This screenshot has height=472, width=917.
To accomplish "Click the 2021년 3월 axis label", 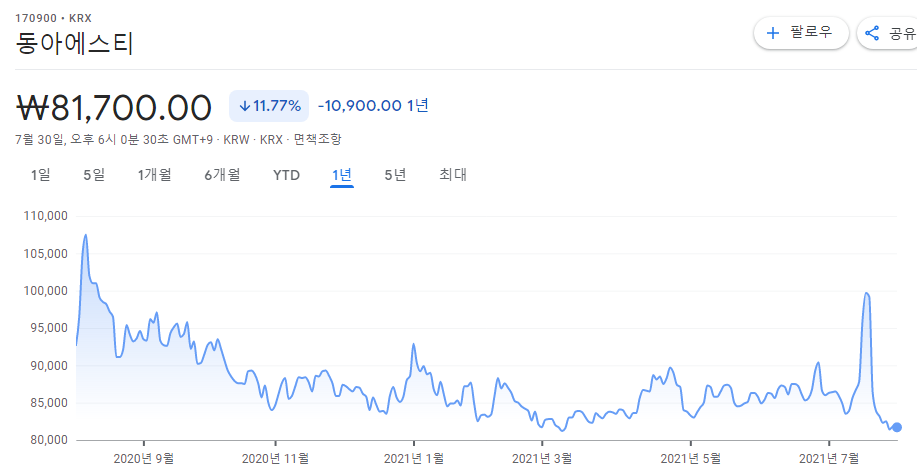I will (542, 459).
